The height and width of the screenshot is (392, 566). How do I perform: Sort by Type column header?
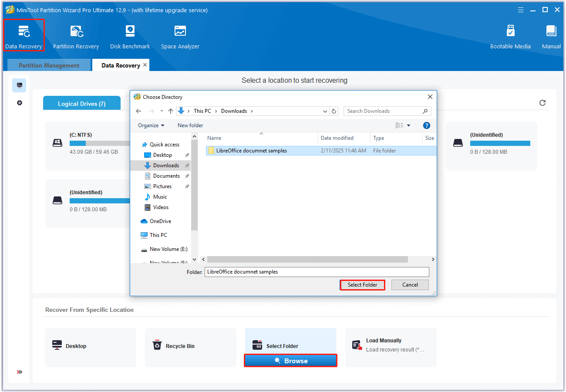(396, 138)
